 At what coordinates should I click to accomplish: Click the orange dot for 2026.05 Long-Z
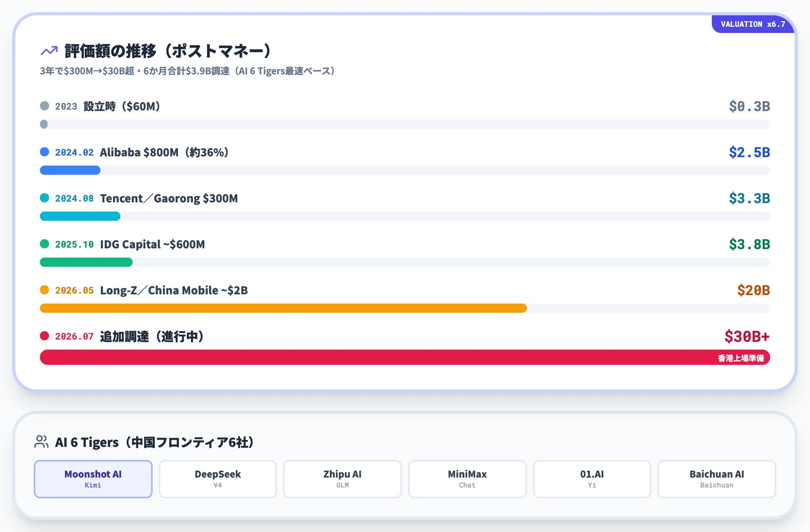click(44, 290)
